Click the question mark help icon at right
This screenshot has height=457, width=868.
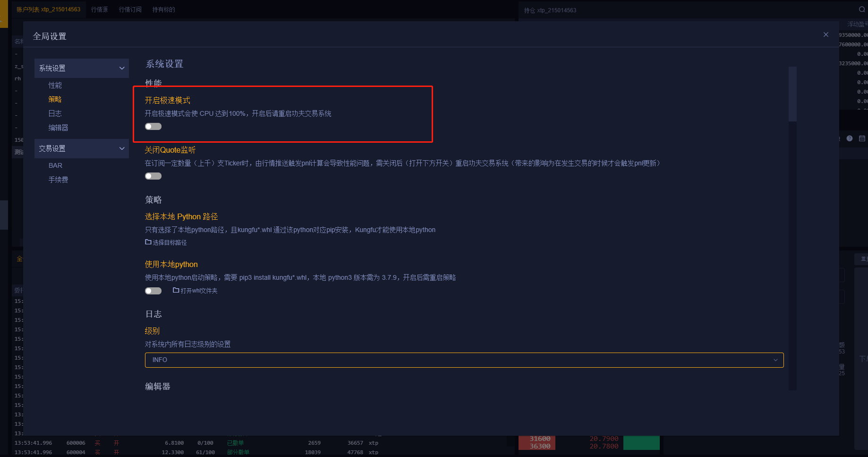tap(849, 138)
